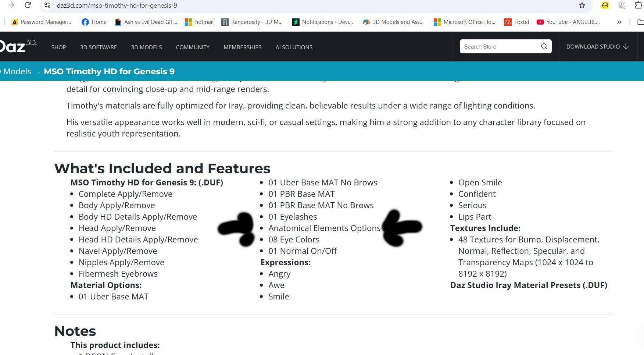The width and height of the screenshot is (644, 355).
Task: Open the COMMUNITY menu
Action: pos(193,47)
